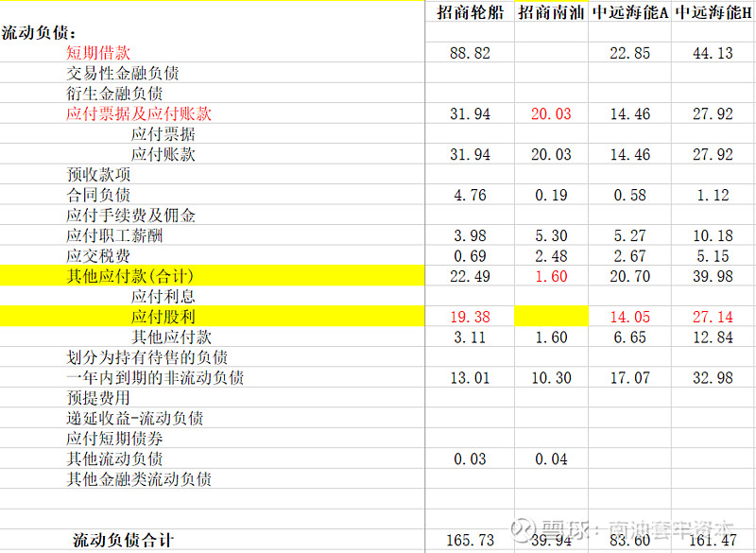Select the 165.73 total current liabilities cell
The width and height of the screenshot is (756, 553).
[x=470, y=540]
